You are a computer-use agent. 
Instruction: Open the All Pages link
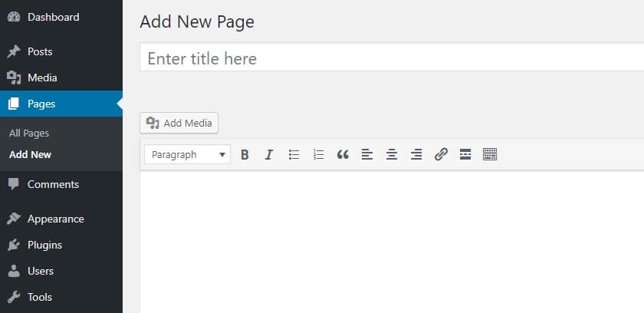29,133
